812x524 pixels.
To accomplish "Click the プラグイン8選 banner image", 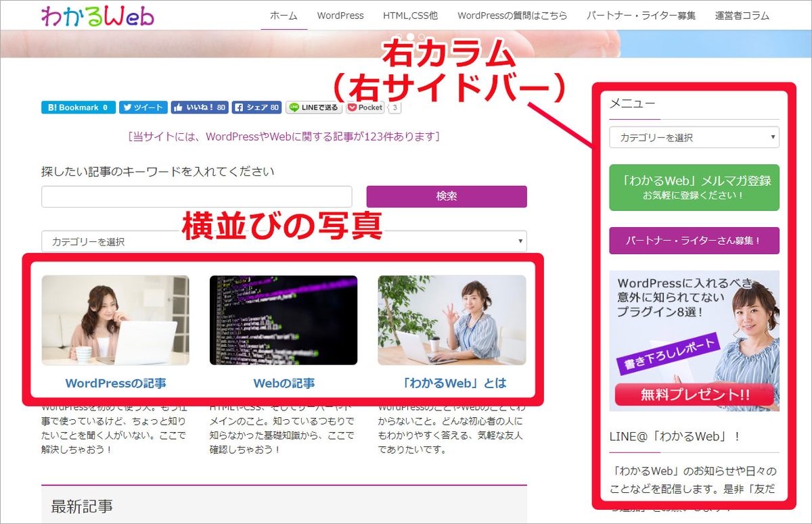I will [694, 341].
